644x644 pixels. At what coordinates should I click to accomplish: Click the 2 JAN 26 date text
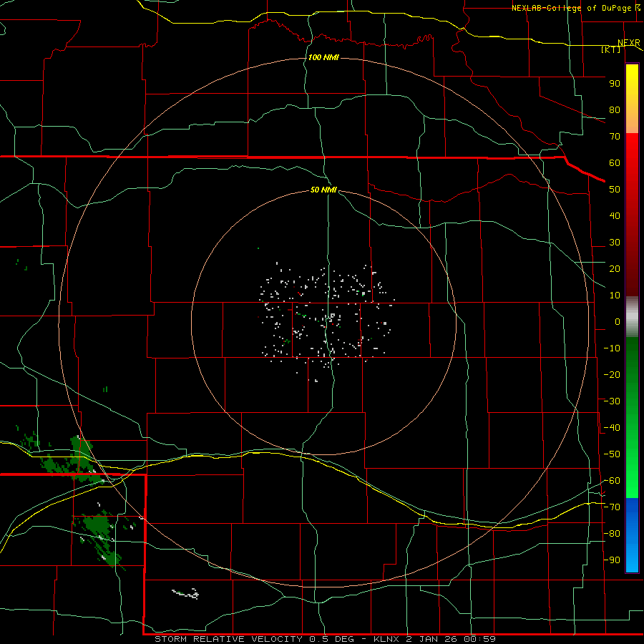tap(432, 639)
